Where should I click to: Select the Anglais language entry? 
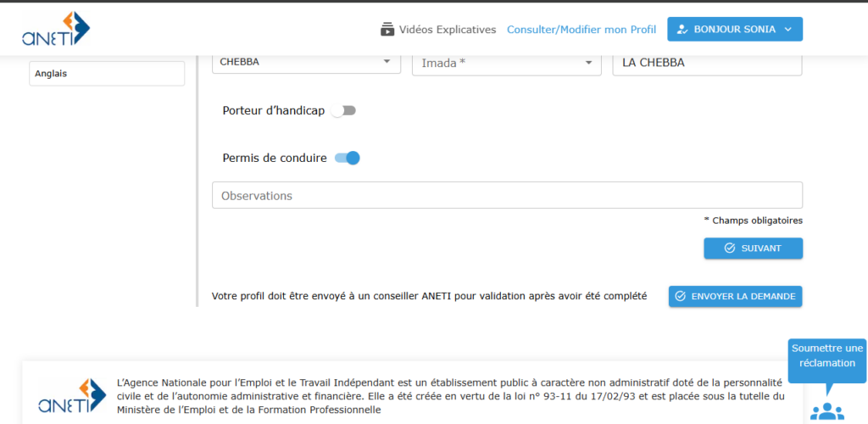click(x=107, y=74)
